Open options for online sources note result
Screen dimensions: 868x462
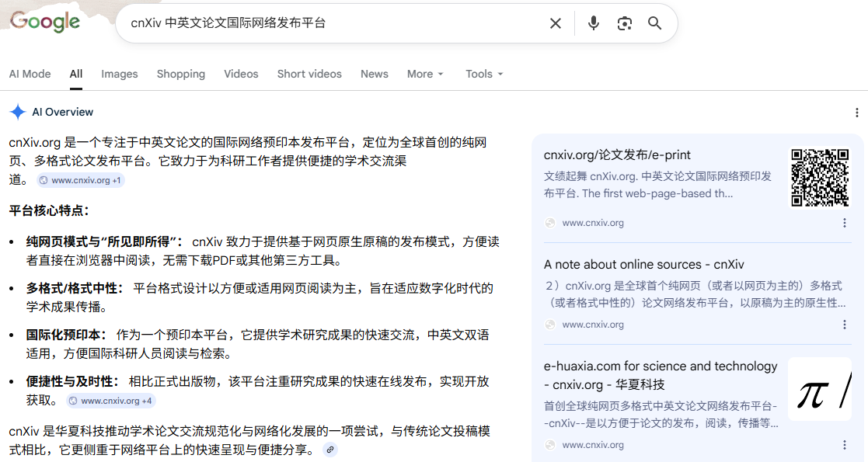845,325
